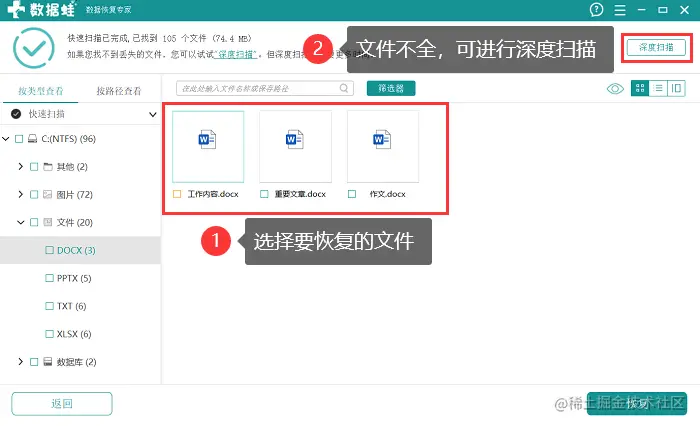Click the 图片 (72) label
The image size is (700, 426).
(x=75, y=194)
